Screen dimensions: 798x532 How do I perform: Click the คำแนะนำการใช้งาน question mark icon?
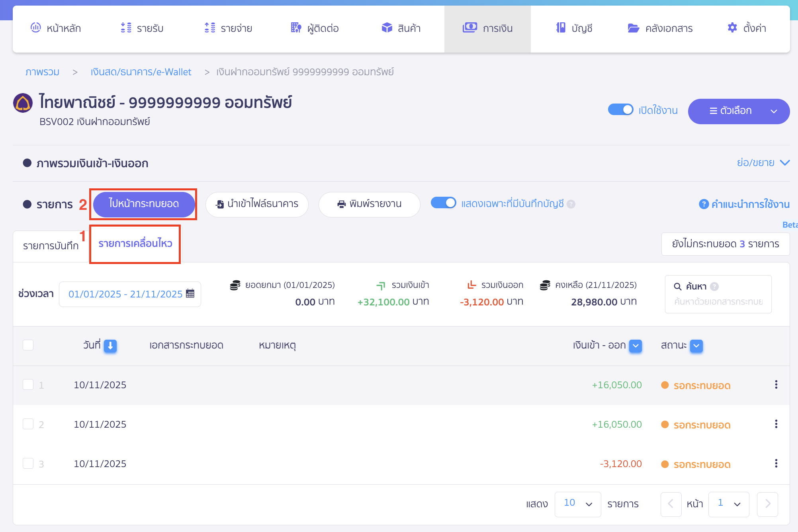click(704, 204)
